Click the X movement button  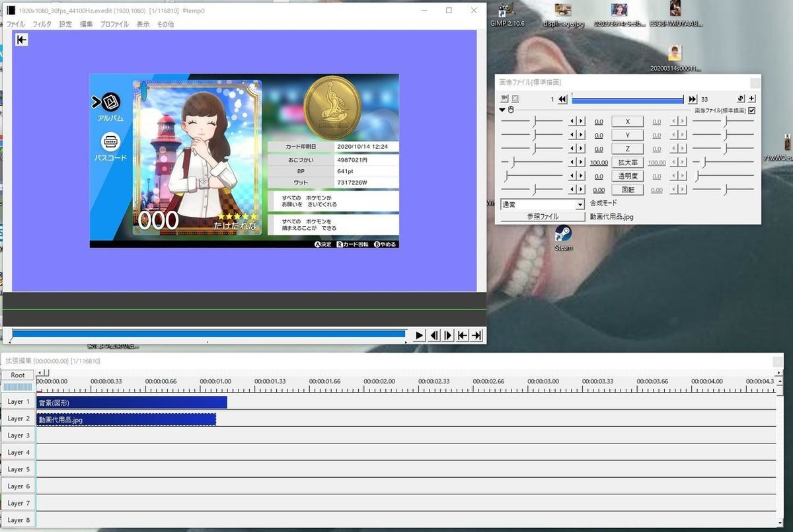point(627,122)
